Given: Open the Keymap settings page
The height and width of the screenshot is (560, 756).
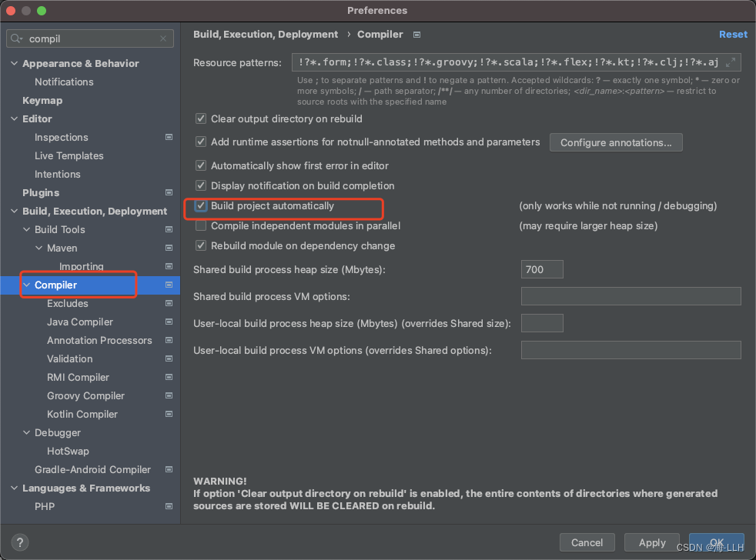Looking at the screenshot, I should click(42, 100).
